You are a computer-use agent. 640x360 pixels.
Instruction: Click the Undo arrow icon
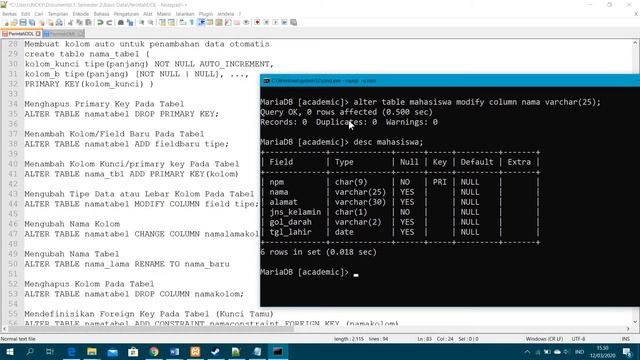[x=100, y=22]
